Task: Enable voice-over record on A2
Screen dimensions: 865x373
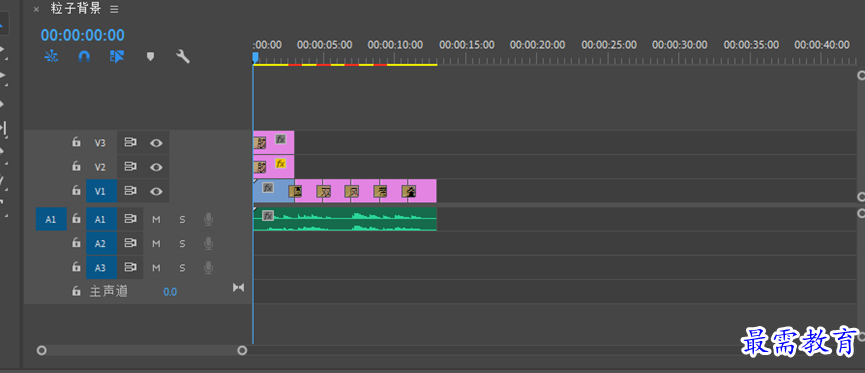Action: pos(208,243)
